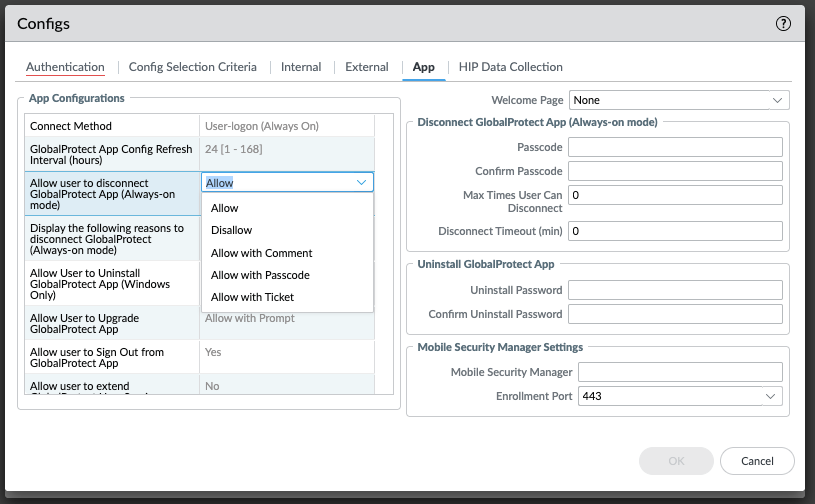Select the External tab
The width and height of the screenshot is (815, 504).
pos(366,67)
